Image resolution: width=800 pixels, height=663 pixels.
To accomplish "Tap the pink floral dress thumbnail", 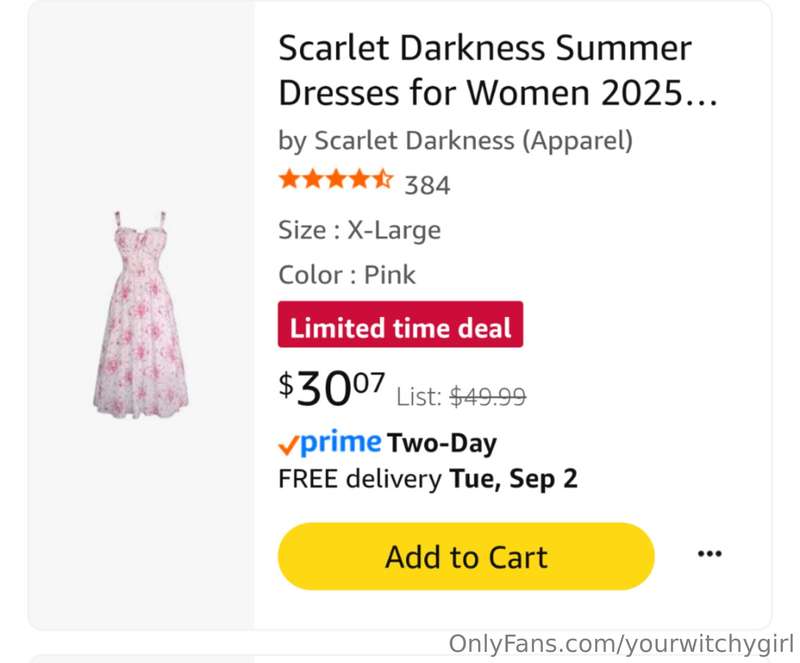I will [141, 315].
